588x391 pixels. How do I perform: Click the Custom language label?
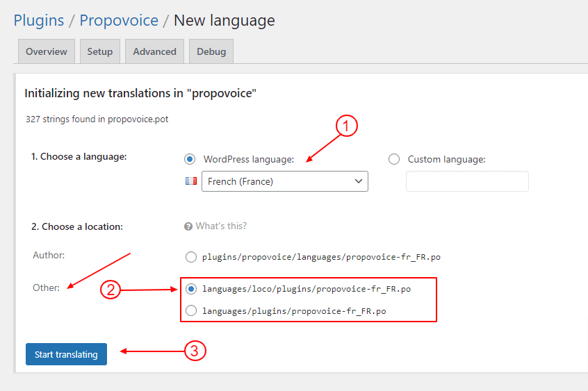tap(447, 159)
